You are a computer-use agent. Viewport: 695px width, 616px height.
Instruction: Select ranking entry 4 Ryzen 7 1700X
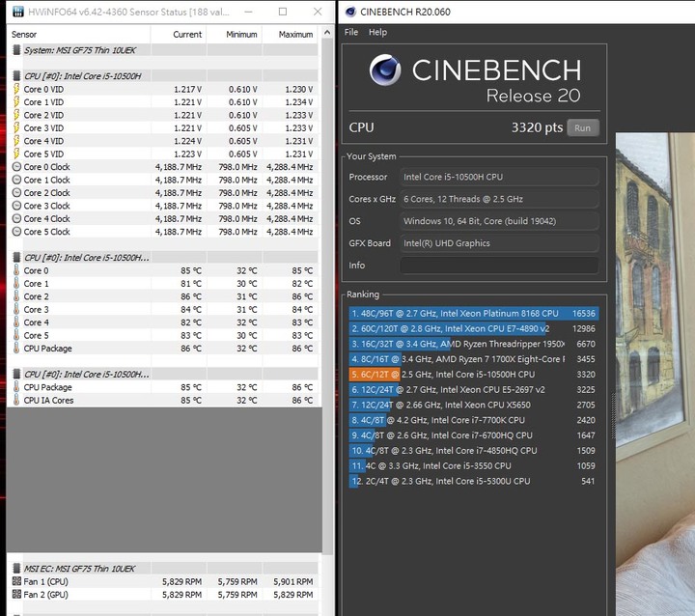point(473,359)
